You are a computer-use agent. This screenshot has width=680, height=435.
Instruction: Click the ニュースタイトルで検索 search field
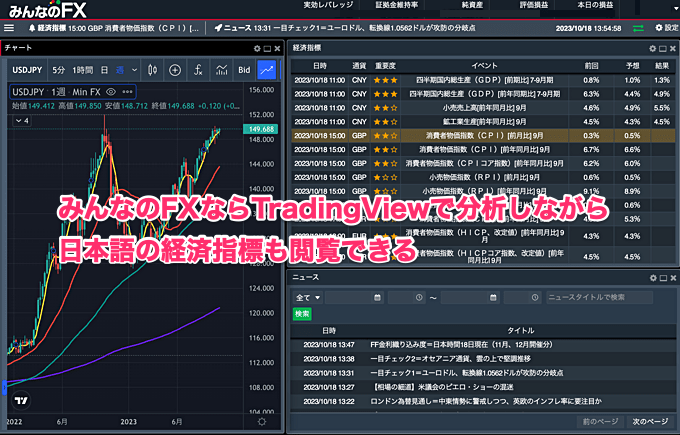click(x=599, y=298)
